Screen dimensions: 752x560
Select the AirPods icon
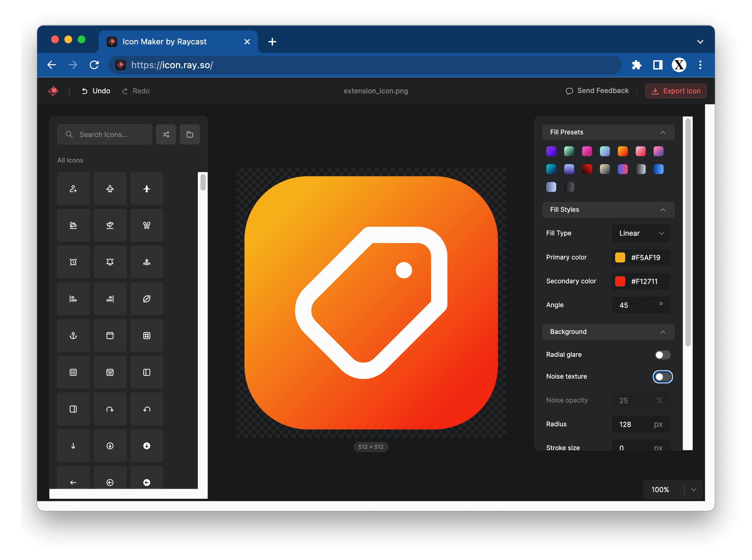coord(146,225)
